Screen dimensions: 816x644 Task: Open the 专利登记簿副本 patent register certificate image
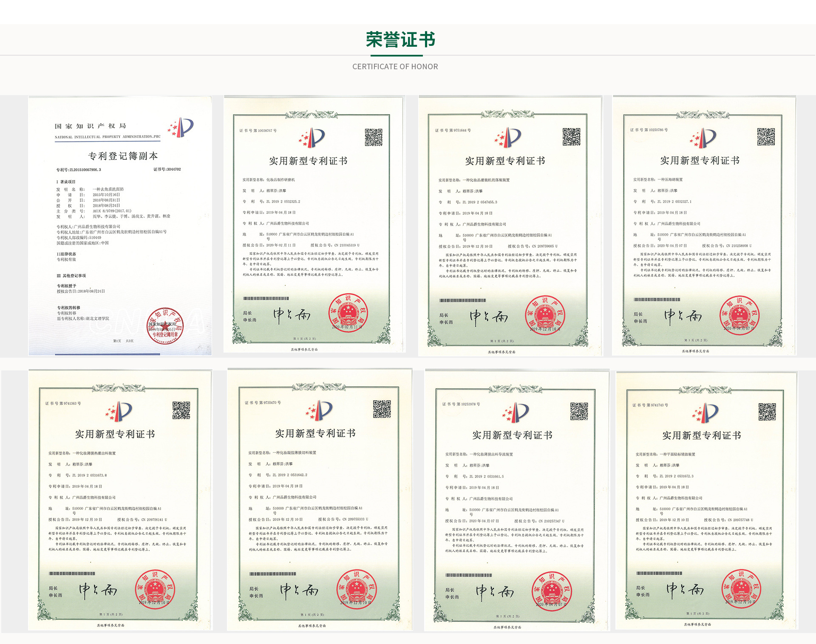click(x=120, y=226)
